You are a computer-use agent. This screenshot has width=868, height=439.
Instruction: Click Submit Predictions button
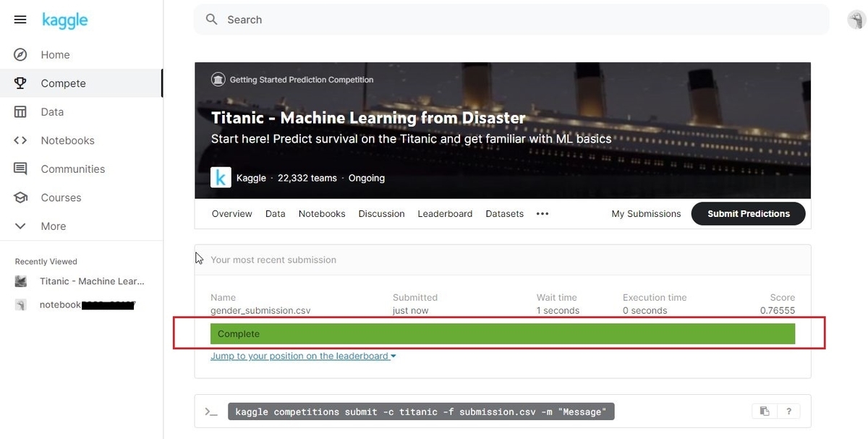(748, 214)
